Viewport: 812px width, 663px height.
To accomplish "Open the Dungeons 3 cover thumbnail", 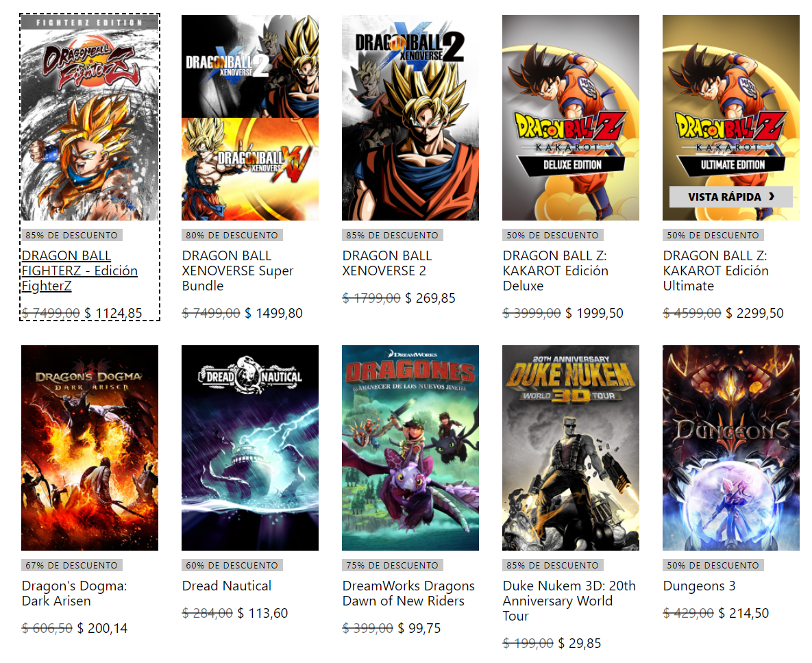I will [x=730, y=448].
